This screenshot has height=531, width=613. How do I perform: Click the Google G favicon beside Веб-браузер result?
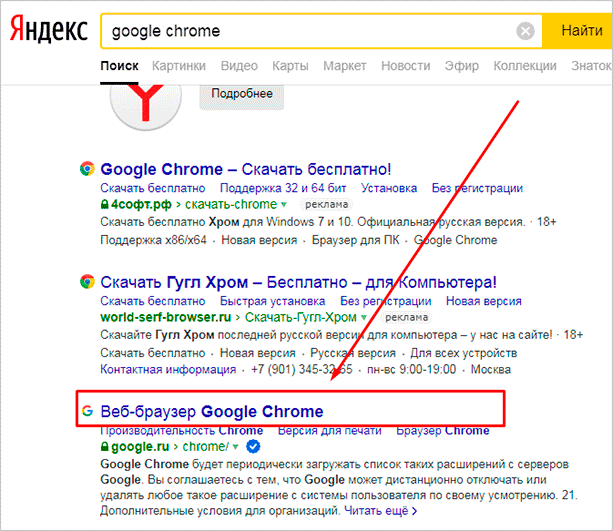tap(88, 411)
